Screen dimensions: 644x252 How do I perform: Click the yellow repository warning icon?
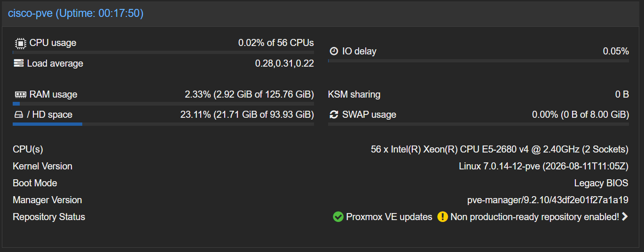pyautogui.click(x=442, y=217)
